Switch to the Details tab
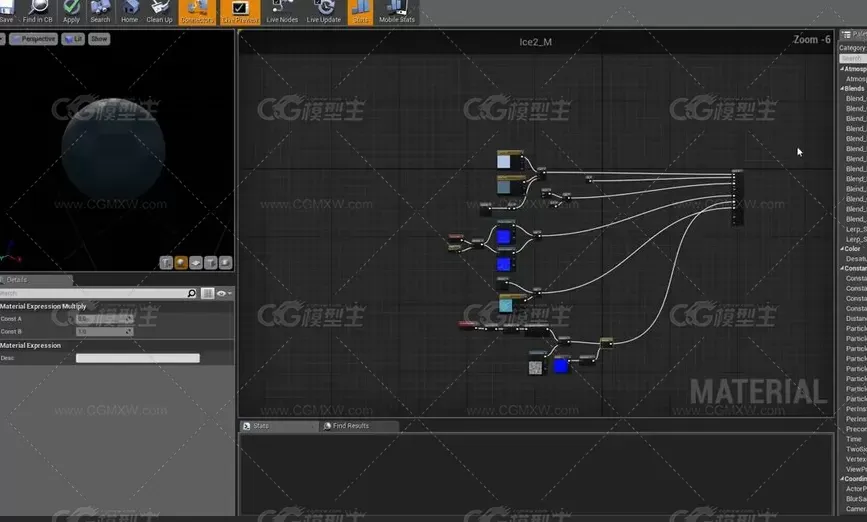 (35, 280)
